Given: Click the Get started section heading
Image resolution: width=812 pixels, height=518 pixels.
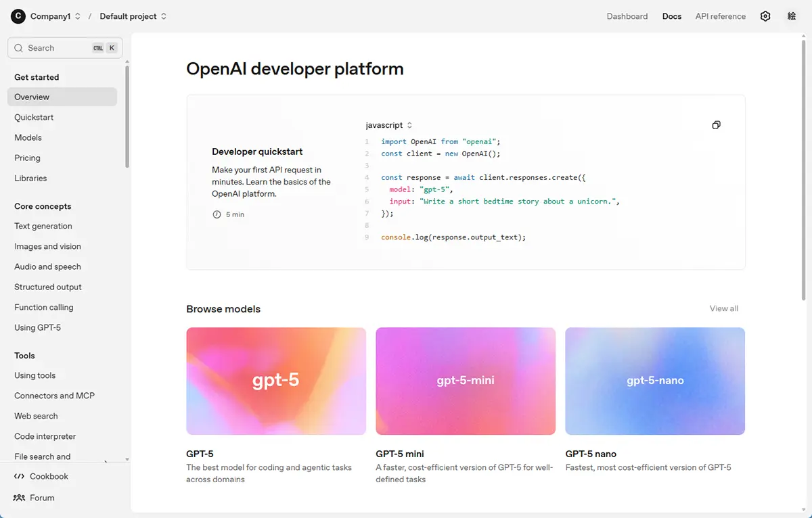Looking at the screenshot, I should click(x=37, y=77).
